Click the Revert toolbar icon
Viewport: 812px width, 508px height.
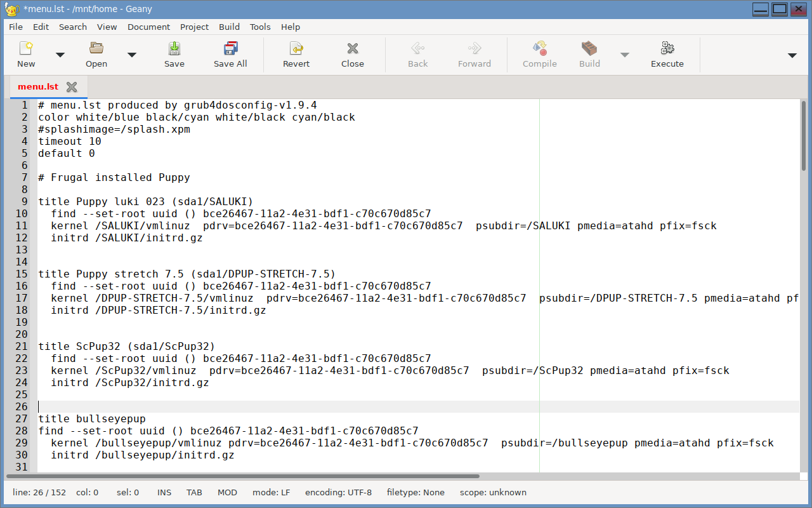point(296,48)
